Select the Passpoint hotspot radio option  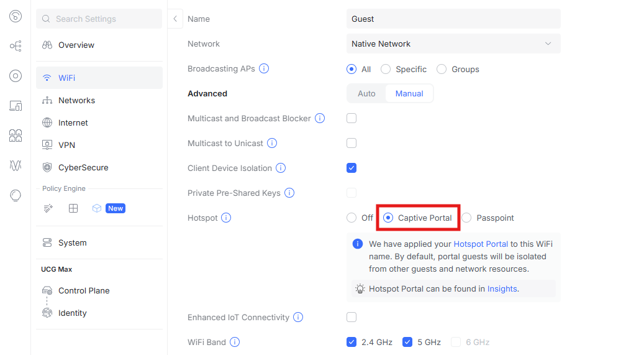(x=466, y=218)
